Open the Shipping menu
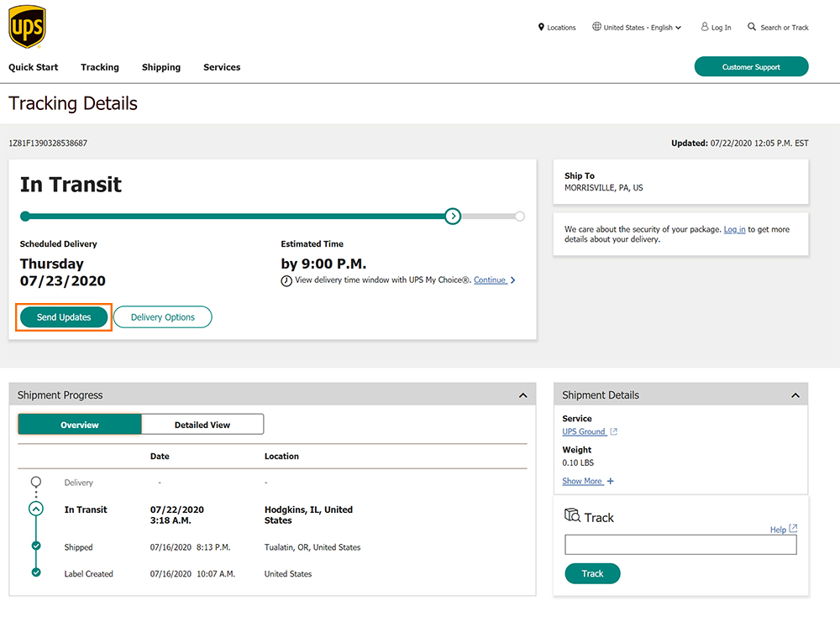Screen dimensions: 840x627 [161, 67]
